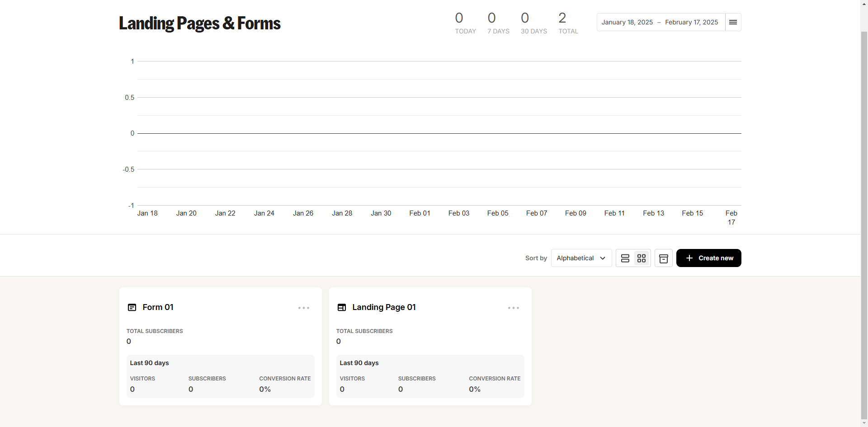
Task: Click the Landing Page 01 page icon
Action: pos(342,307)
